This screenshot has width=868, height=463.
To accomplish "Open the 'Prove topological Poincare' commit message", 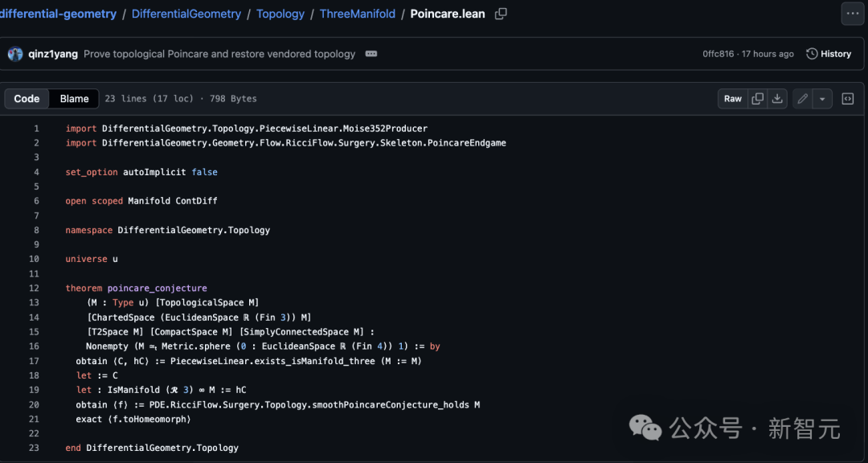I will pos(219,54).
